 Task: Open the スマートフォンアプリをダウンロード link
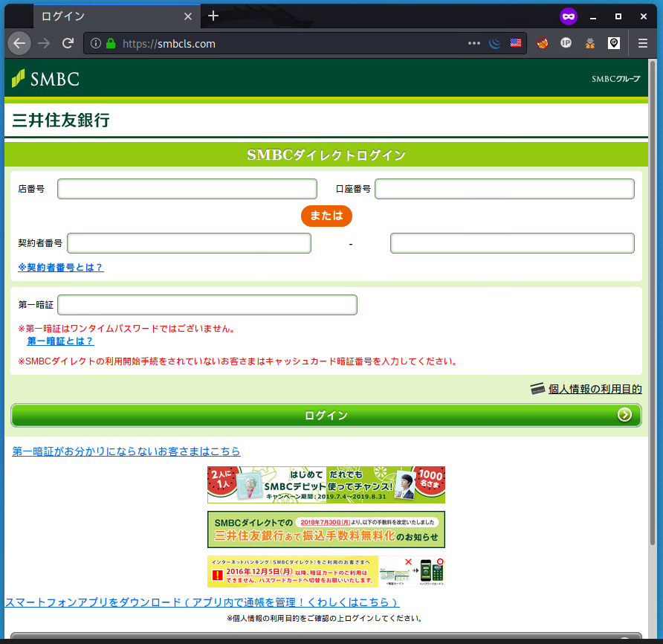pos(201,602)
